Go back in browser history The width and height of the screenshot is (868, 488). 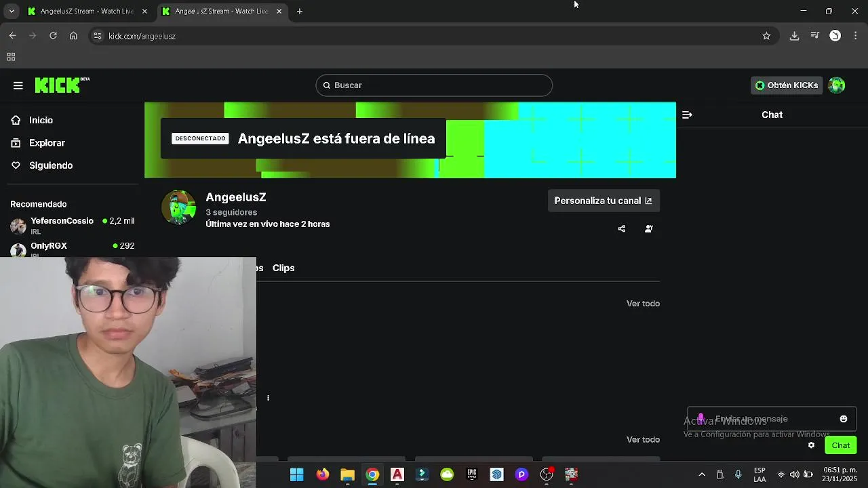13,36
